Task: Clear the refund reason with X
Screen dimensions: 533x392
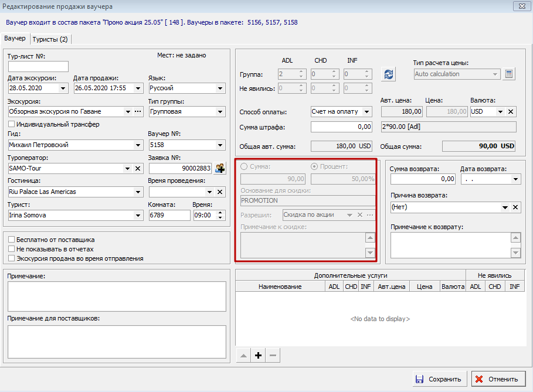Action: (x=515, y=207)
